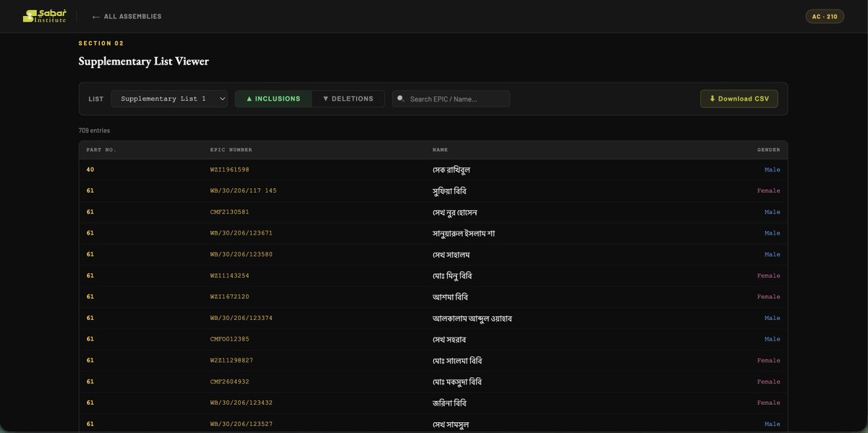The width and height of the screenshot is (868, 433).
Task: Click the magnifier search icon
Action: point(401,98)
